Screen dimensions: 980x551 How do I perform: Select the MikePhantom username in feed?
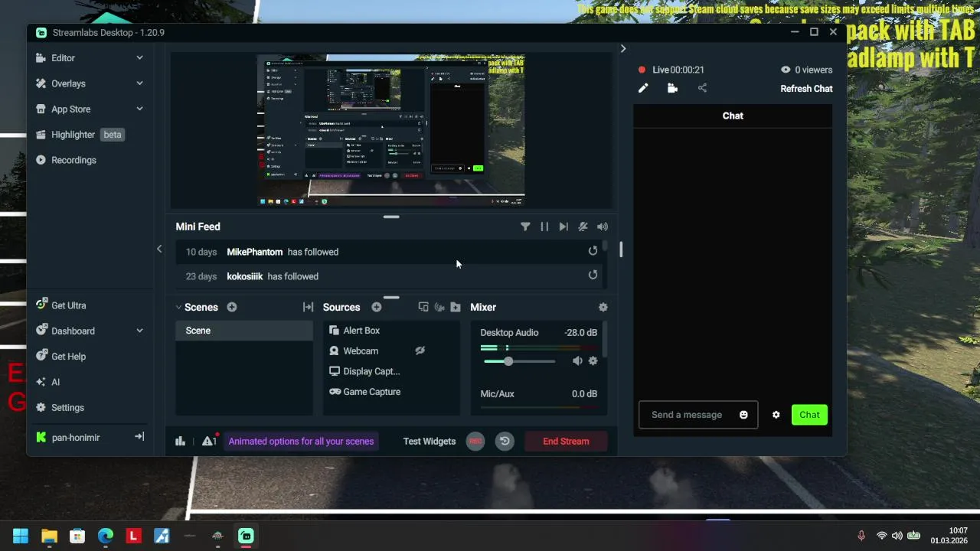255,252
